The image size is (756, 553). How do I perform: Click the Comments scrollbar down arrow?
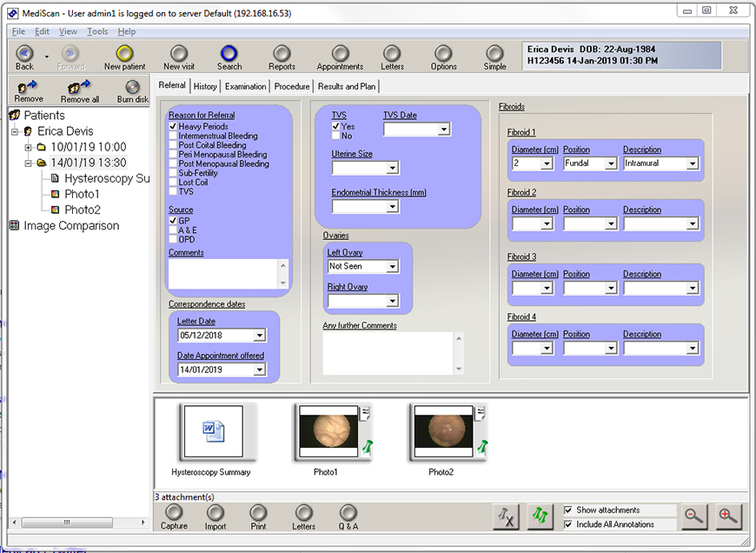(x=283, y=283)
